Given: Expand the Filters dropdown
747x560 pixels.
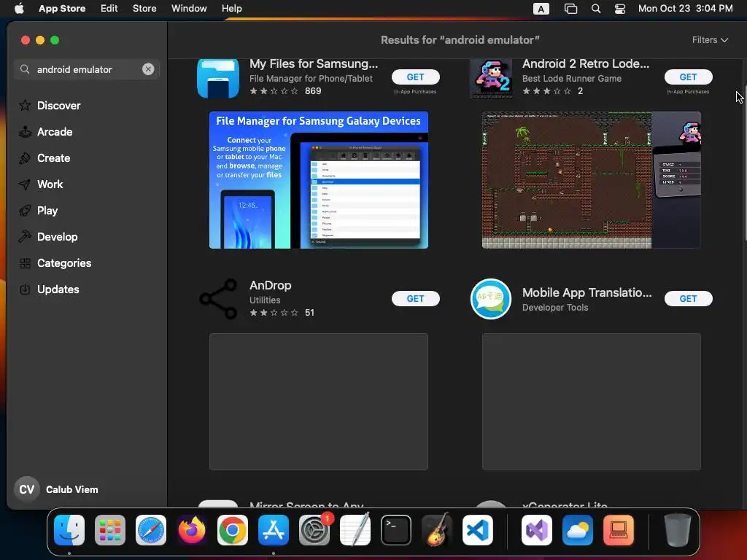Looking at the screenshot, I should [x=710, y=40].
